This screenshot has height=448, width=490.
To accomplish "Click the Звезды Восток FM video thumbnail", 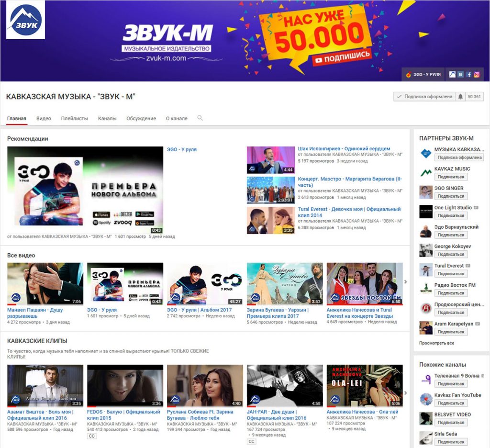I will point(365,284).
